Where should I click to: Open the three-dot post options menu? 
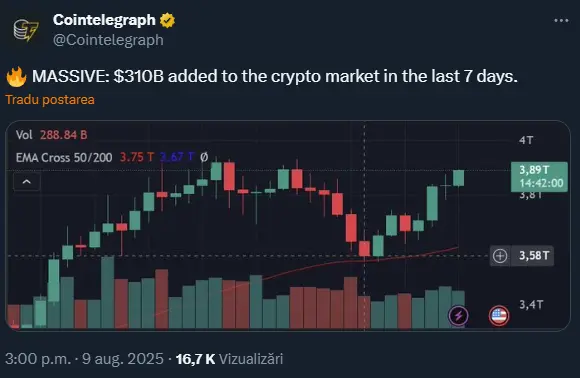561,21
